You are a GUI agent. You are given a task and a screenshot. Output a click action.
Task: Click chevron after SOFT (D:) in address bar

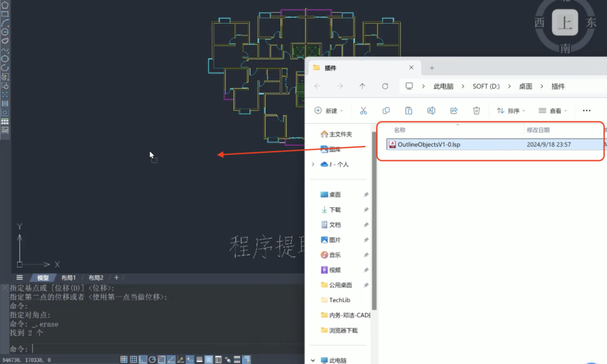click(509, 87)
